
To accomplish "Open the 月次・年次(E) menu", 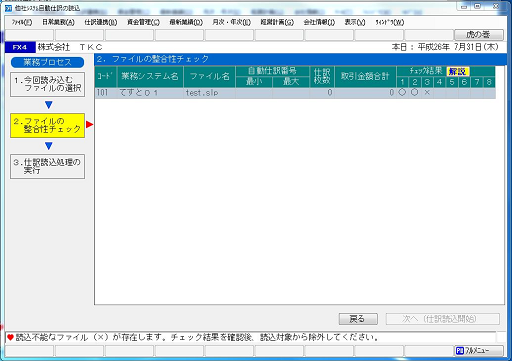I will point(231,22).
